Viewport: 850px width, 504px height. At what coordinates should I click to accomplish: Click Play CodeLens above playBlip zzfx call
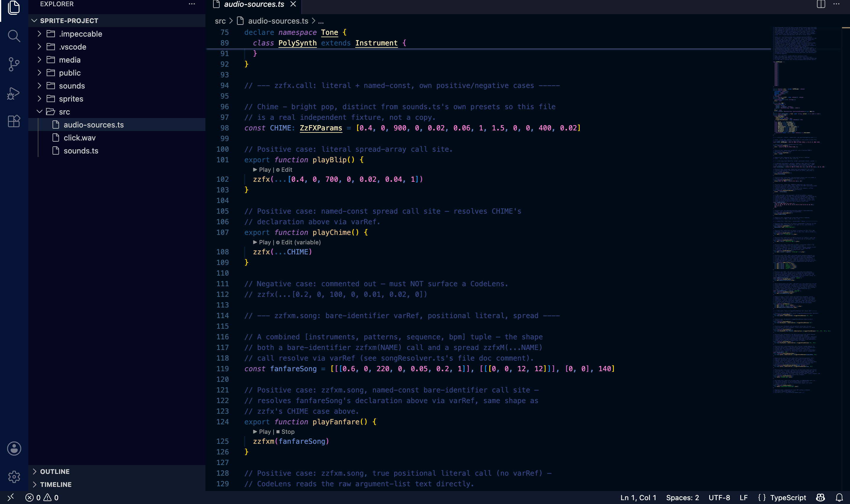point(262,169)
